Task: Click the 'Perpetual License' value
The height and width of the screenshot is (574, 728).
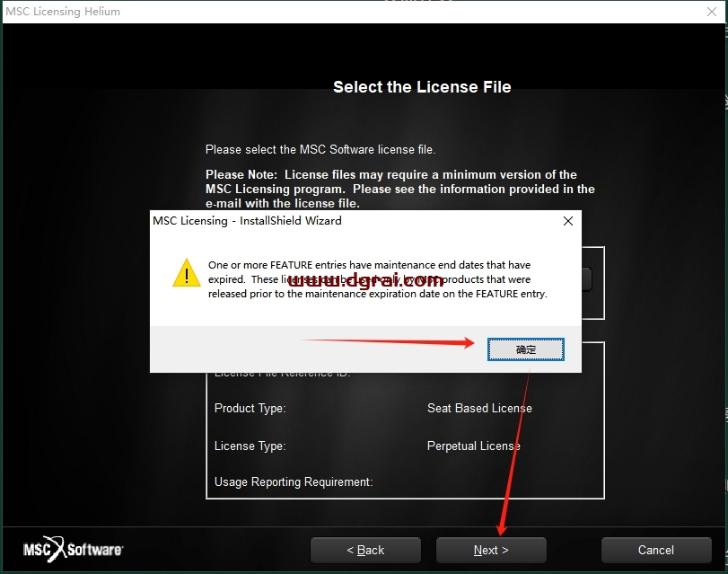Action: (474, 446)
